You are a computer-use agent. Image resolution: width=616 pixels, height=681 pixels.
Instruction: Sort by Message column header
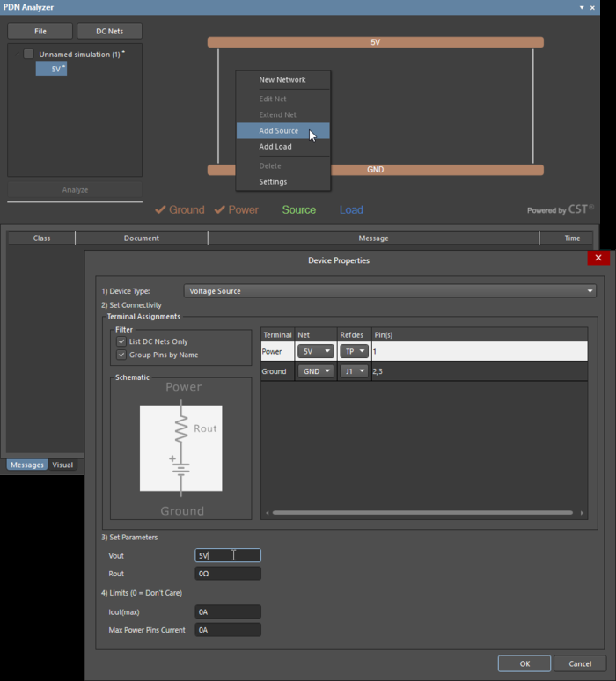click(x=373, y=238)
